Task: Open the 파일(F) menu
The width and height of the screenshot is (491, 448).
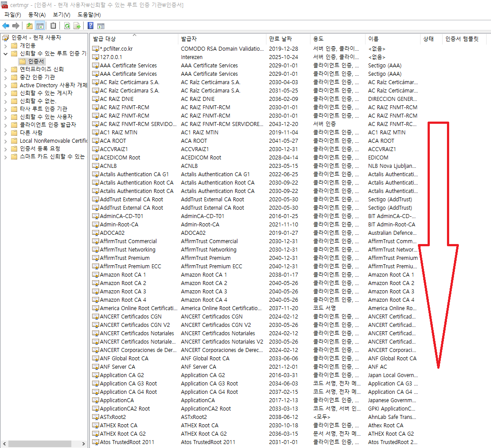Action: pyautogui.click(x=12, y=15)
